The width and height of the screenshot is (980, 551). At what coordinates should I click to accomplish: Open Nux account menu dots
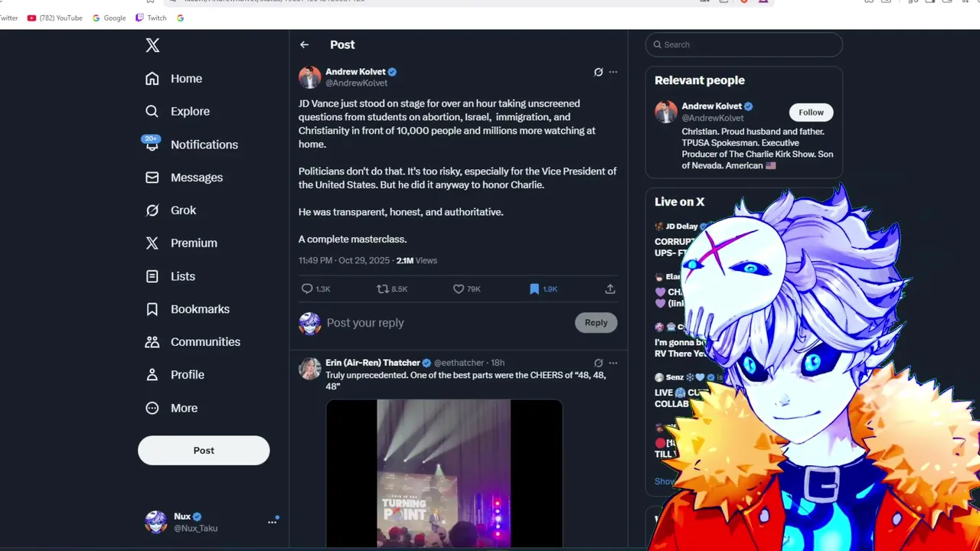pos(272,522)
